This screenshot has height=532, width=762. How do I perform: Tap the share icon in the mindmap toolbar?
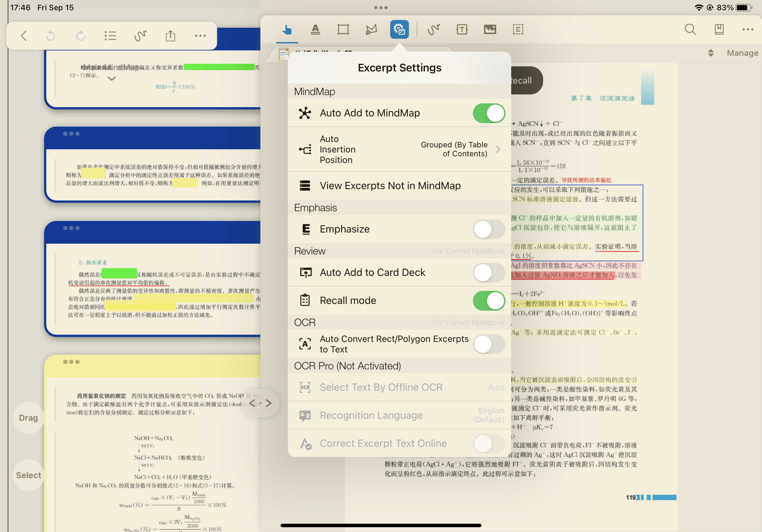(x=170, y=35)
